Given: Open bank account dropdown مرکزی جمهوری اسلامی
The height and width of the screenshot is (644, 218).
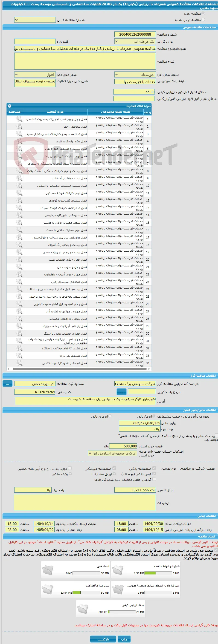Looking at the screenshot, I should tap(112, 453).
